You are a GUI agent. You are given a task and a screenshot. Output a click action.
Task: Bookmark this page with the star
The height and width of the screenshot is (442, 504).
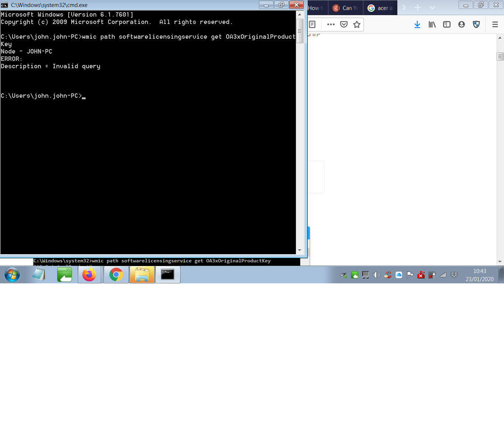[357, 24]
